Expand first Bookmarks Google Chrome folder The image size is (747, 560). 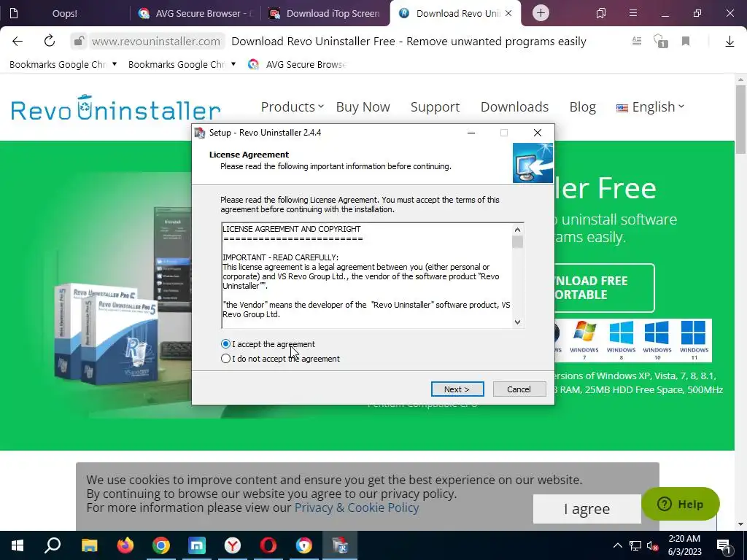tap(63, 64)
